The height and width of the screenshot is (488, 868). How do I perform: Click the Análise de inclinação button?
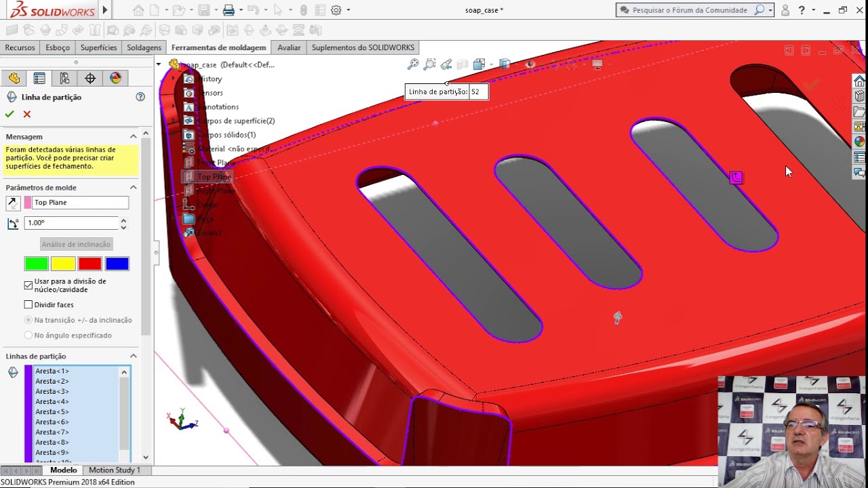coord(76,244)
